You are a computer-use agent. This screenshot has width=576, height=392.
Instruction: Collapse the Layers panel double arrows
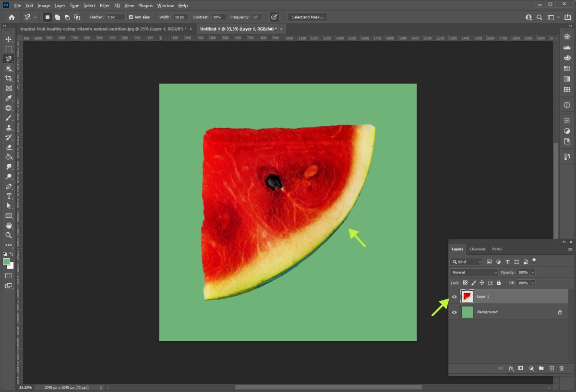[x=564, y=242]
